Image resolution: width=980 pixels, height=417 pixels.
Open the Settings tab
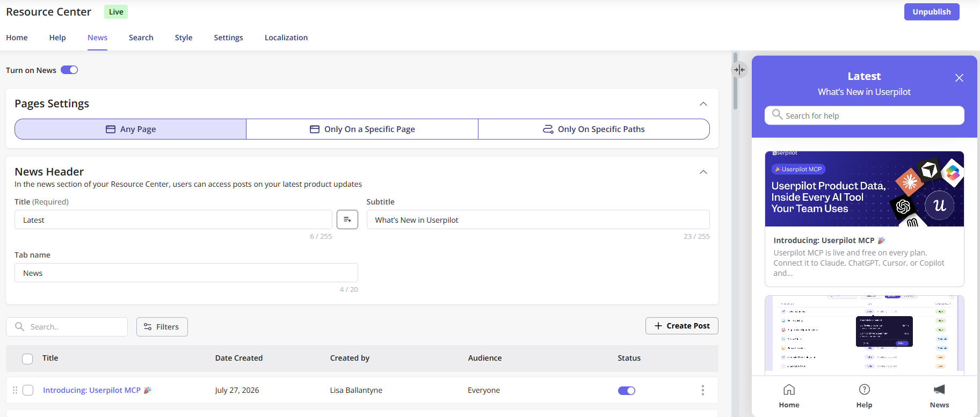tap(228, 38)
